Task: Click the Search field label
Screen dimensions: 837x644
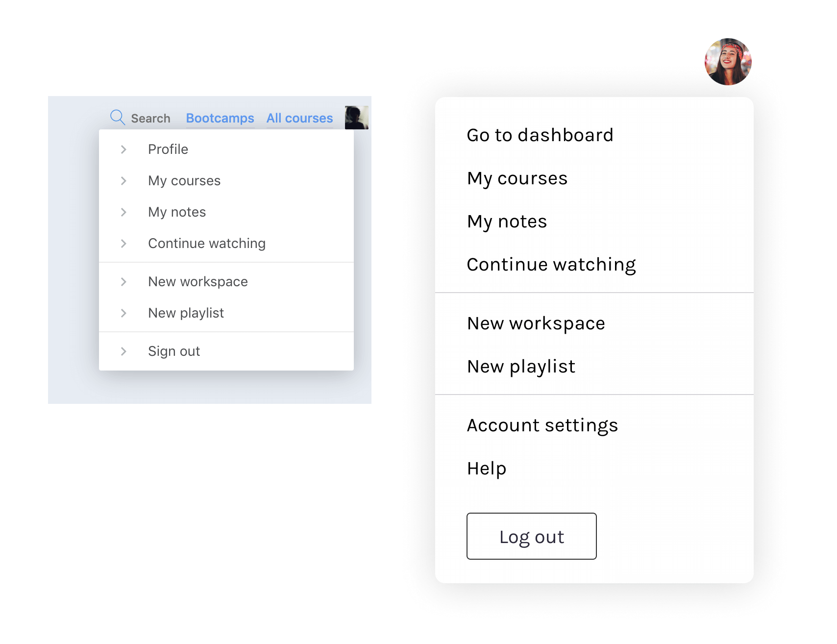Action: 150,119
